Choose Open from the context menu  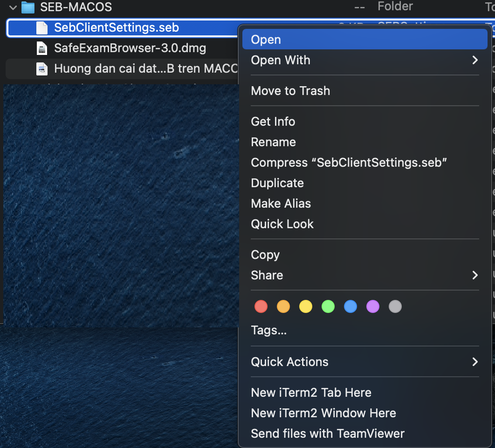[x=266, y=40]
